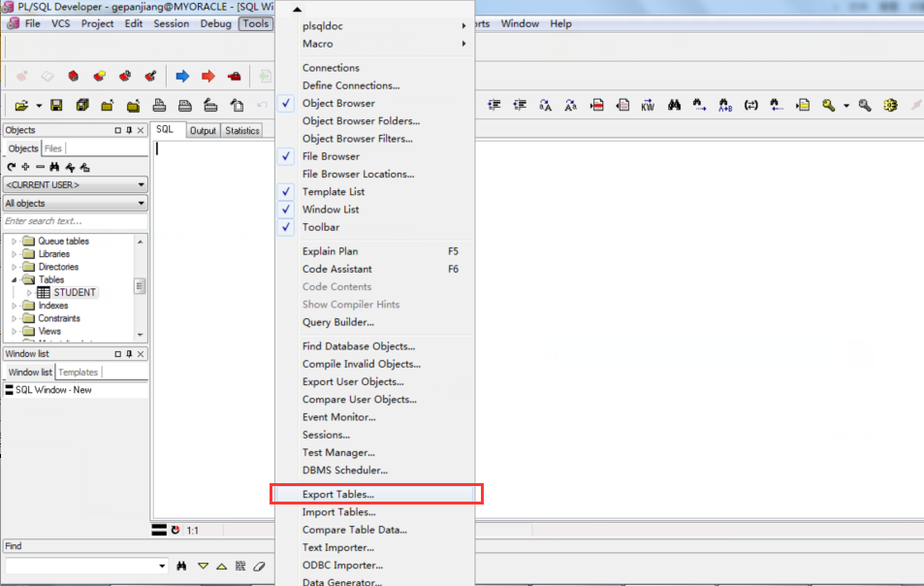Image resolution: width=924 pixels, height=586 pixels.
Task: Click the yellow down-arrow find next icon
Action: point(203,566)
